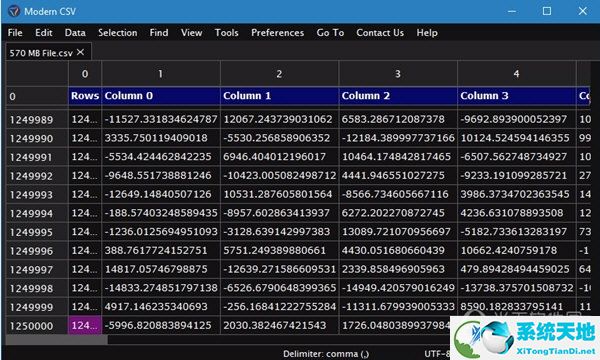Image resolution: width=600 pixels, height=360 pixels.
Task: Click cell 10531.287605801564
Action: pos(279,194)
